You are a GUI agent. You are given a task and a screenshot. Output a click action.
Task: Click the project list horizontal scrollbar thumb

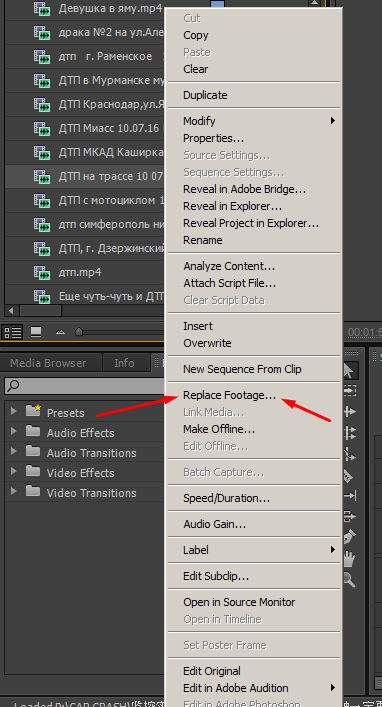[41, 311]
